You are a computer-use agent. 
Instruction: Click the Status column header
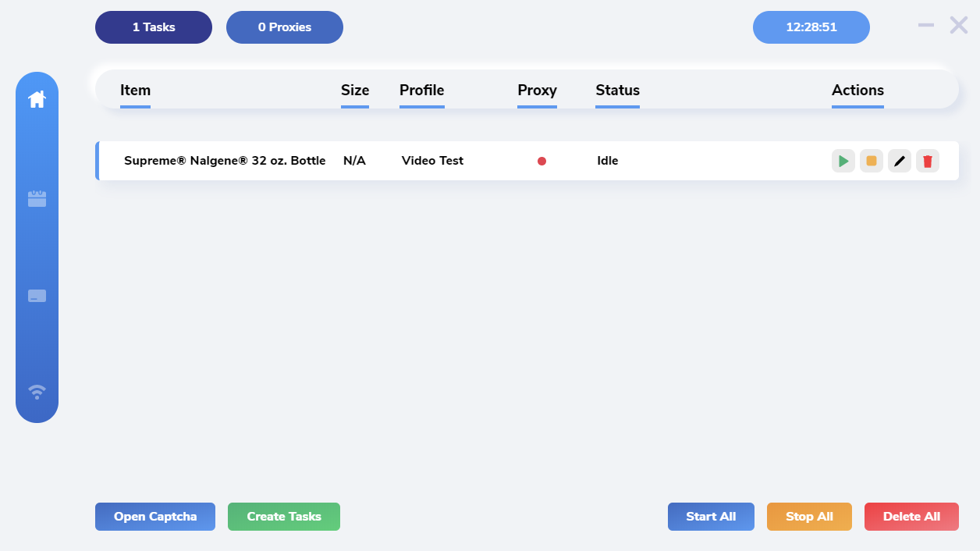click(x=617, y=91)
